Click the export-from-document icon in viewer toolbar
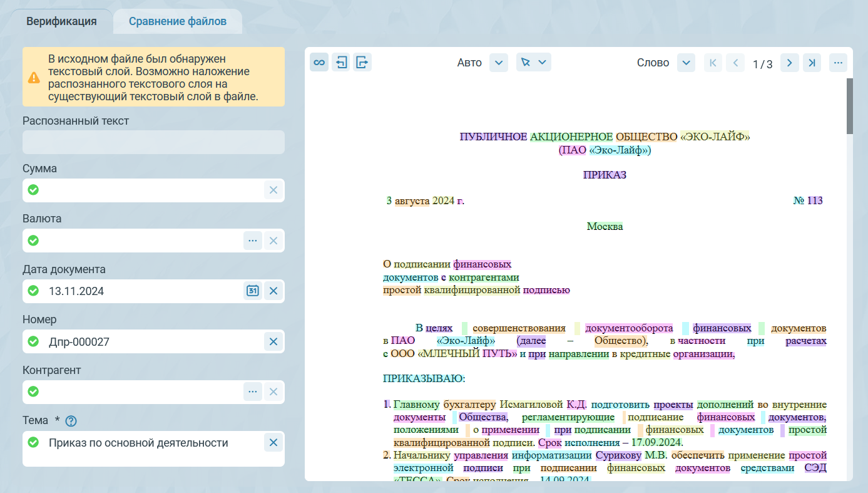The height and width of the screenshot is (493, 868). (x=362, y=63)
